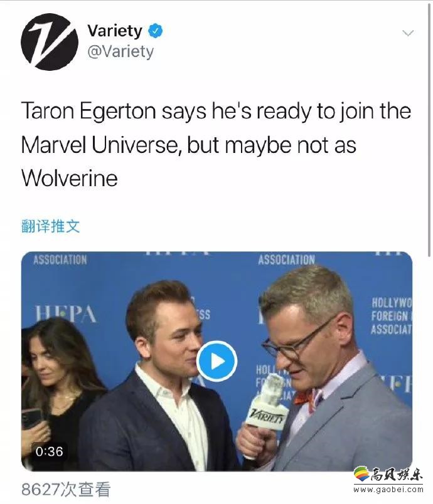Expand the tweet options chevron

[x=408, y=33]
